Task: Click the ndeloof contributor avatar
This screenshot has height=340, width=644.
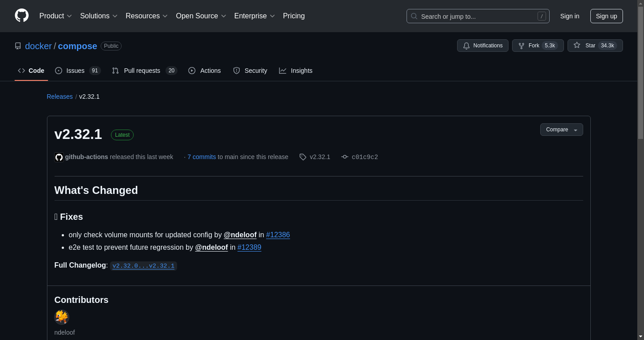Action: (x=62, y=317)
